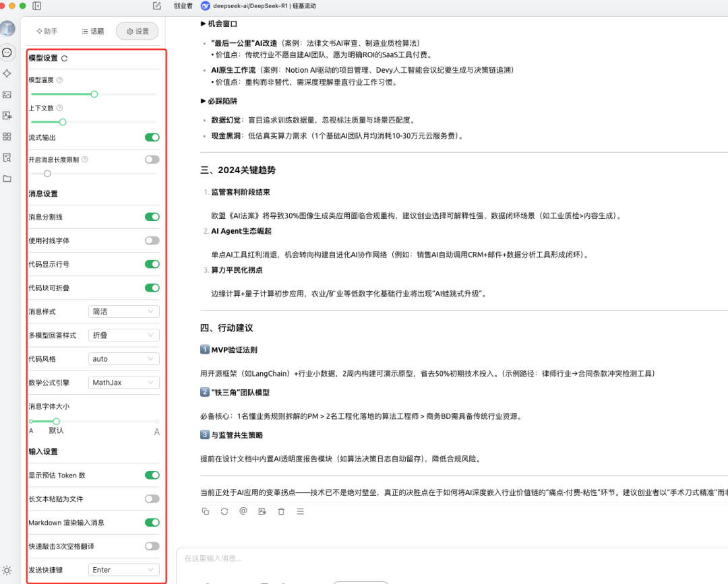This screenshot has width=728, height=584.
Task: Delete the message using the trash icon
Action: (x=281, y=511)
